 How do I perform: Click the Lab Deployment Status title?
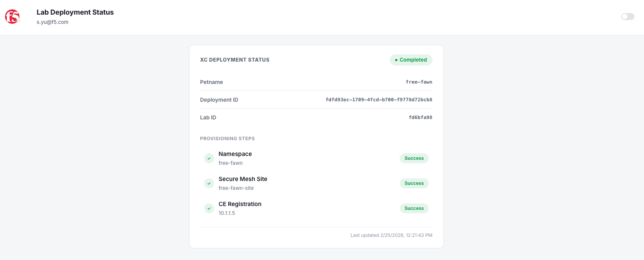point(75,12)
